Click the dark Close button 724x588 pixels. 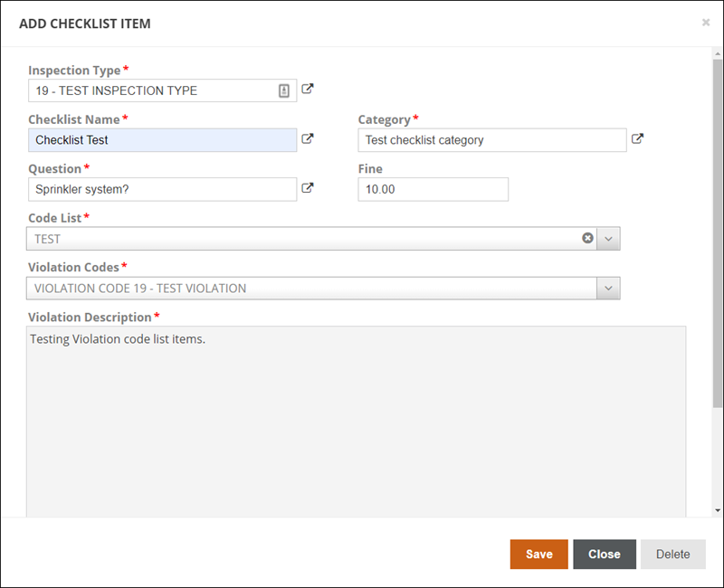[605, 554]
